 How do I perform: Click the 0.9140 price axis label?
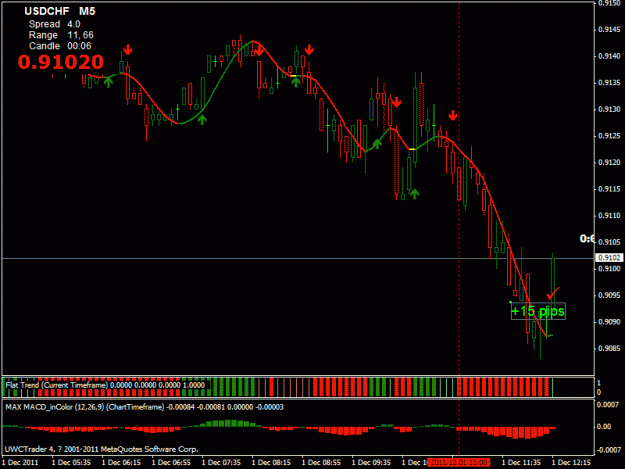click(609, 56)
